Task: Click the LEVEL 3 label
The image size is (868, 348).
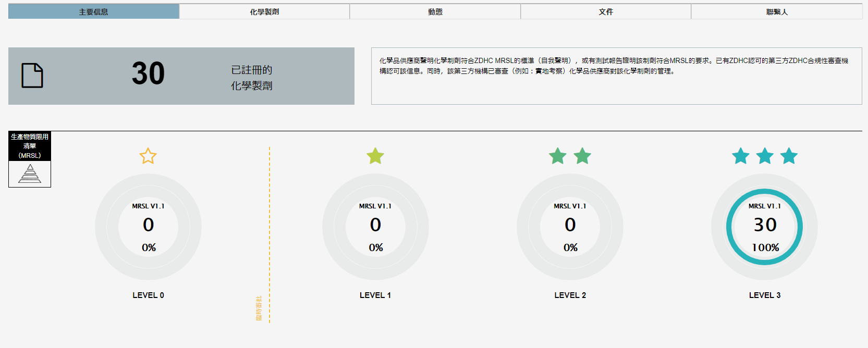Action: tap(765, 295)
